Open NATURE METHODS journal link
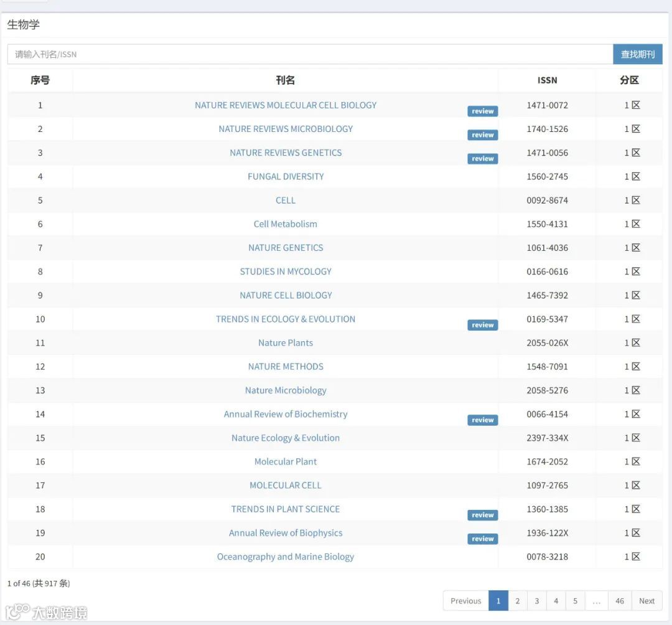 [286, 367]
